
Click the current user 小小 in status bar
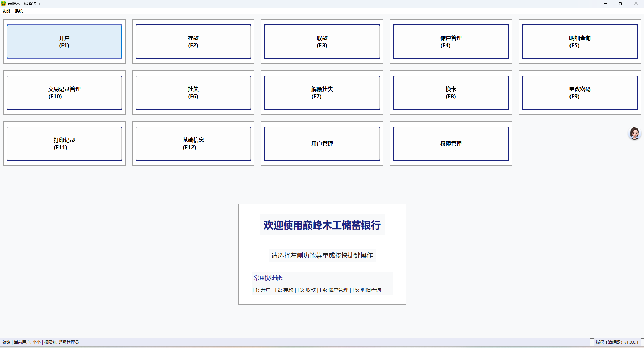(37, 342)
